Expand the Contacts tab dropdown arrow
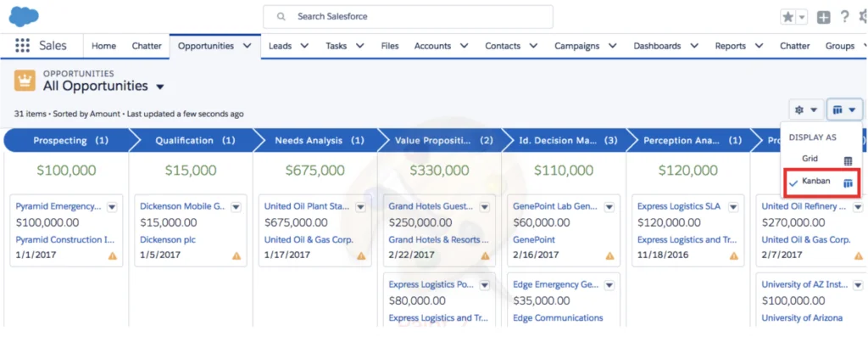 tap(533, 46)
